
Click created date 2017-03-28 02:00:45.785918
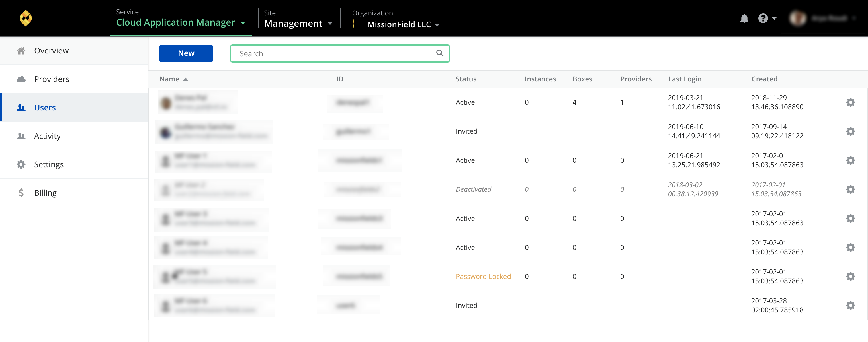click(x=777, y=305)
